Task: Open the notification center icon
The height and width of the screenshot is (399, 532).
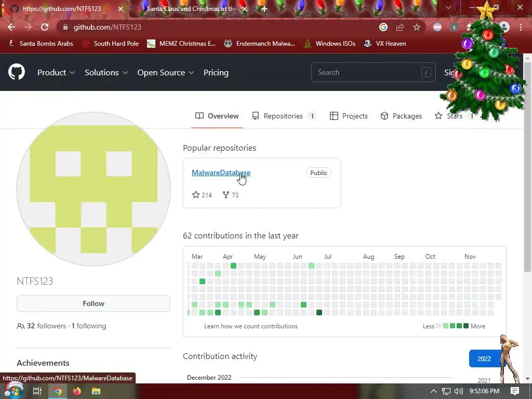Action: pos(515,391)
